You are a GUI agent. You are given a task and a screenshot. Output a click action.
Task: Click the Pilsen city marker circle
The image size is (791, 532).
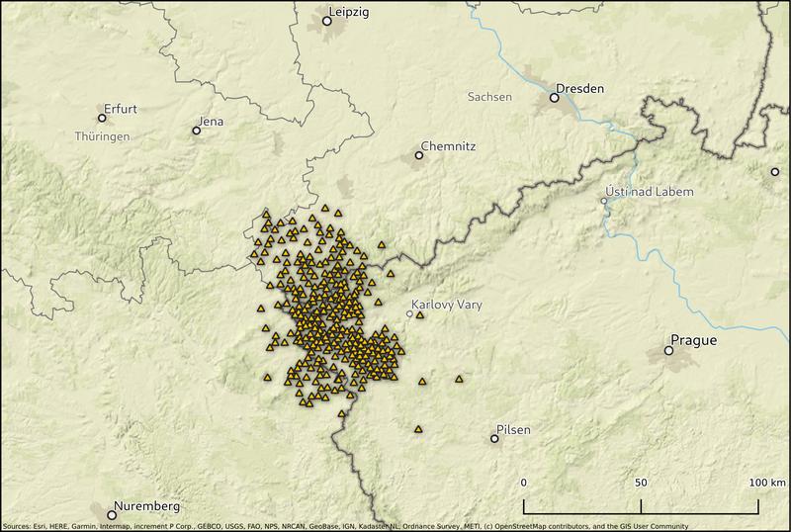494,439
